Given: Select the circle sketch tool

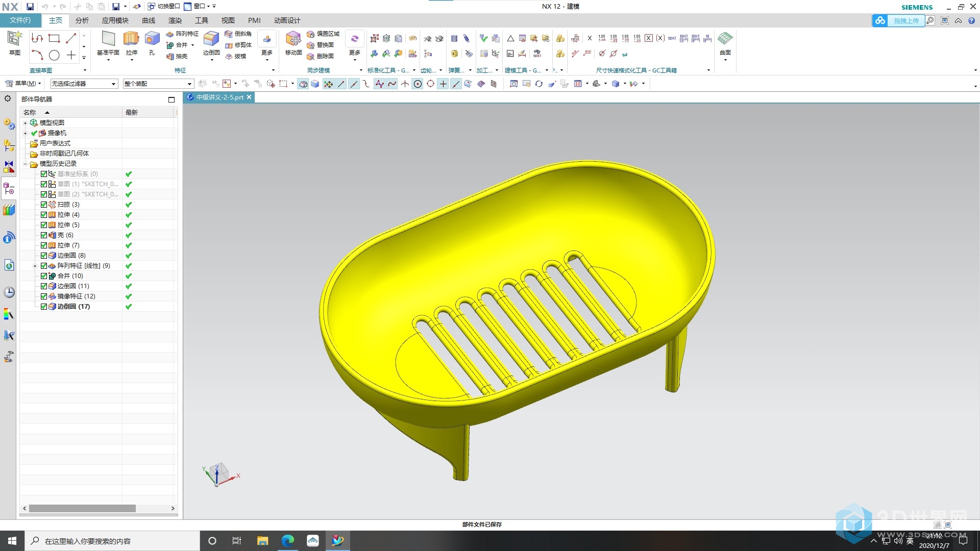Looking at the screenshot, I should [x=54, y=55].
